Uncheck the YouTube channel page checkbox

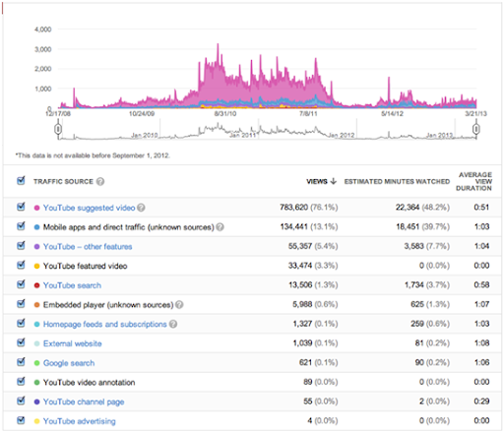[x=21, y=401]
